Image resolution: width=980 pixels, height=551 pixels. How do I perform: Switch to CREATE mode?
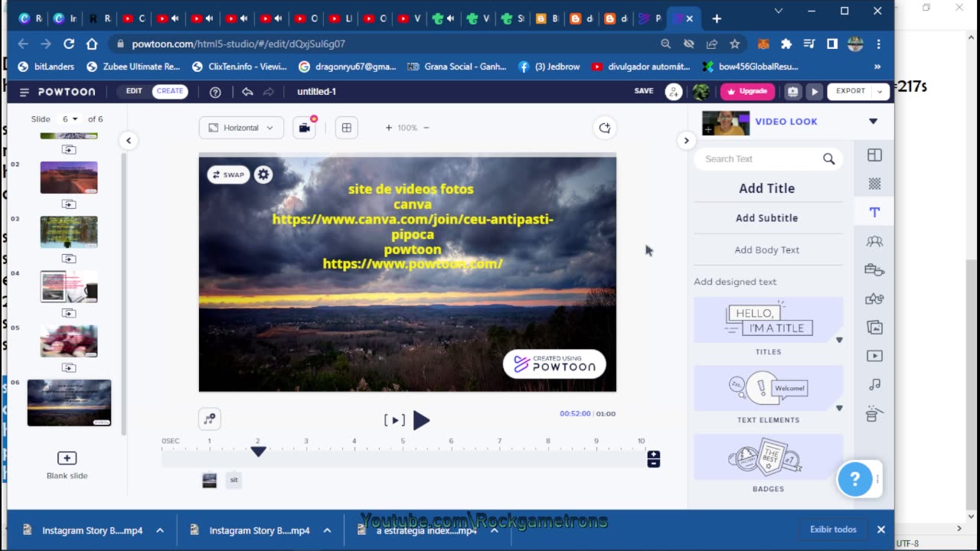[x=169, y=91]
